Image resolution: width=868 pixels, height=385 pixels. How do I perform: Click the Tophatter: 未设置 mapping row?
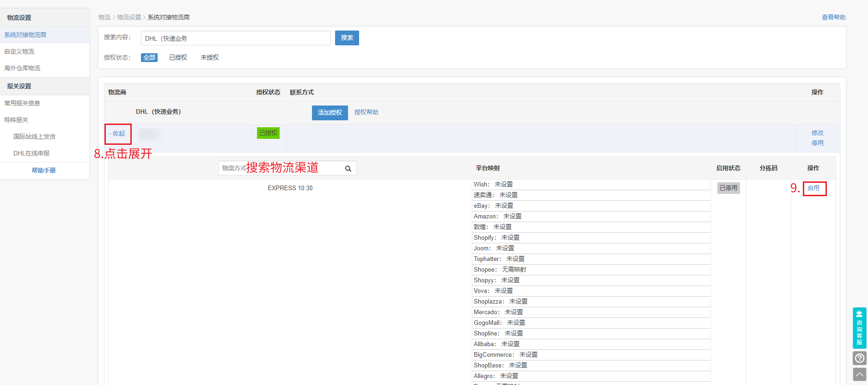591,259
